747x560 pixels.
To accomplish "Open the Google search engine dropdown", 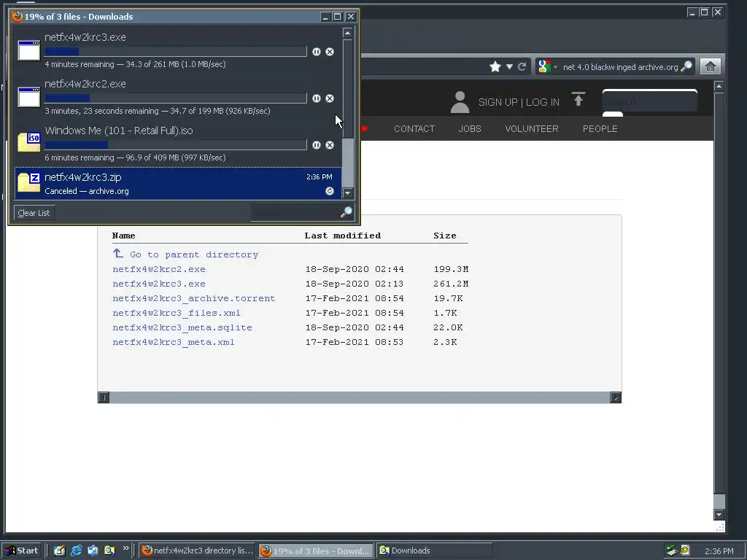I will (555, 67).
